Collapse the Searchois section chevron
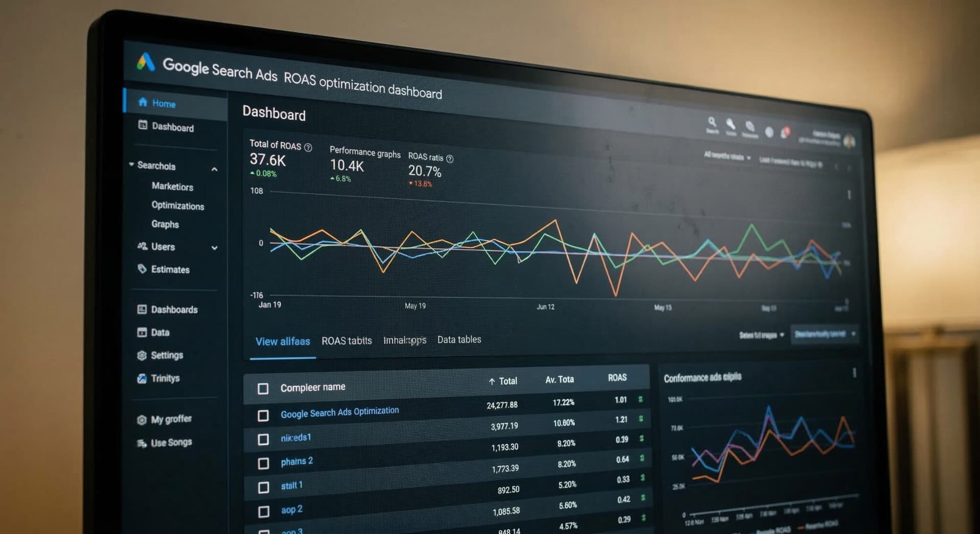Viewport: 980px width, 534px height. pyautogui.click(x=215, y=169)
